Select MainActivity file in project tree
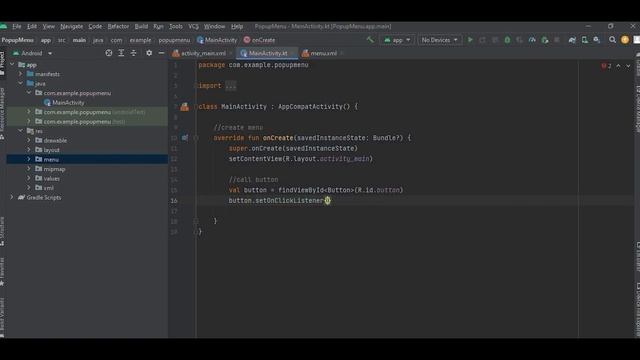The image size is (640, 360). pyautogui.click(x=64, y=102)
